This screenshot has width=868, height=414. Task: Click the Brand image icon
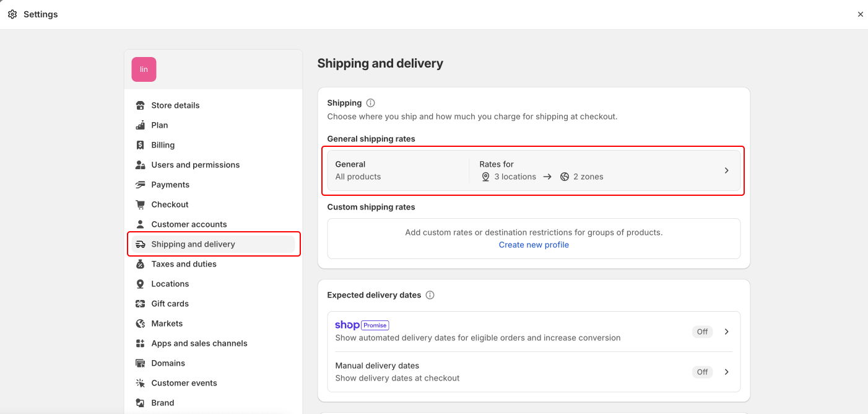[x=140, y=403]
